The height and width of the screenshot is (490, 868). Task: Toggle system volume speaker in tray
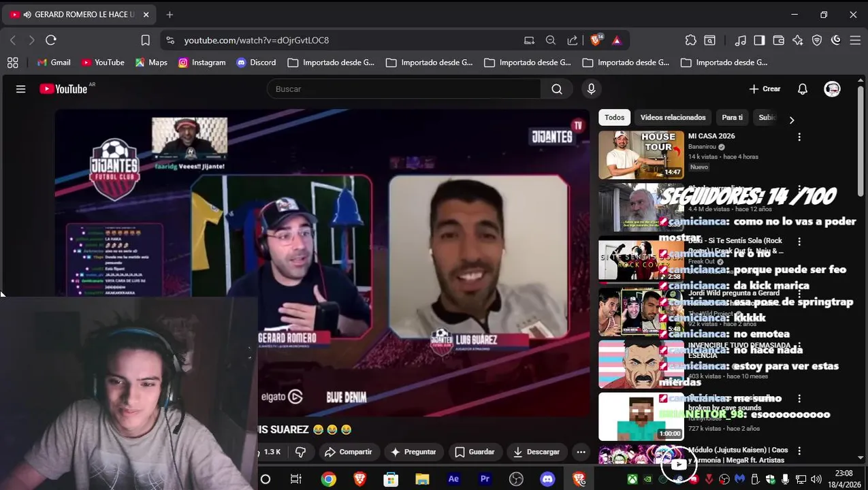[x=816, y=479]
